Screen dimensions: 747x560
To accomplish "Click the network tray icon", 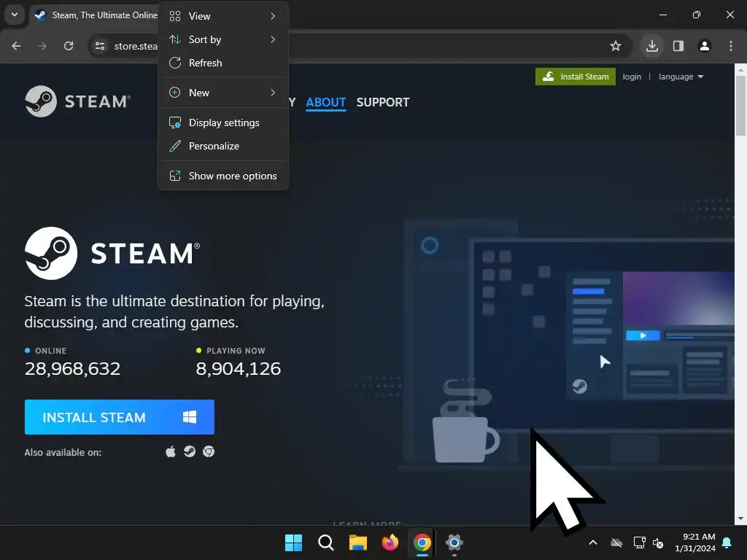I will click(x=639, y=542).
